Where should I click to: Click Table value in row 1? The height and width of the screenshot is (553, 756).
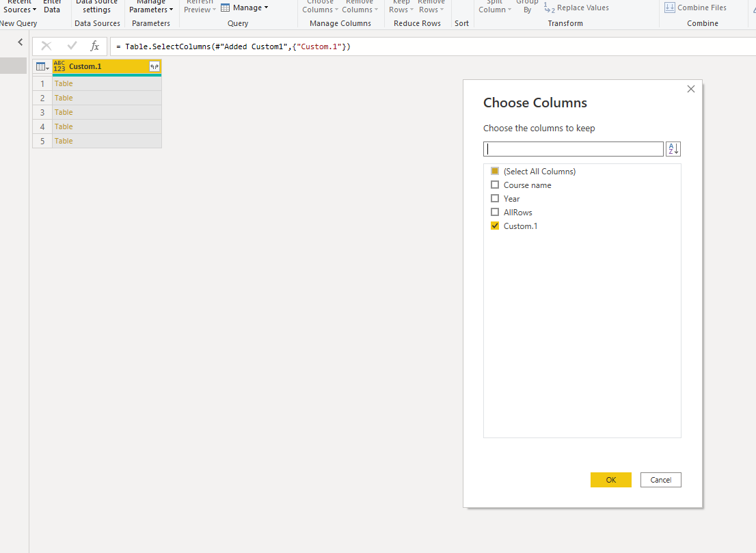click(64, 83)
